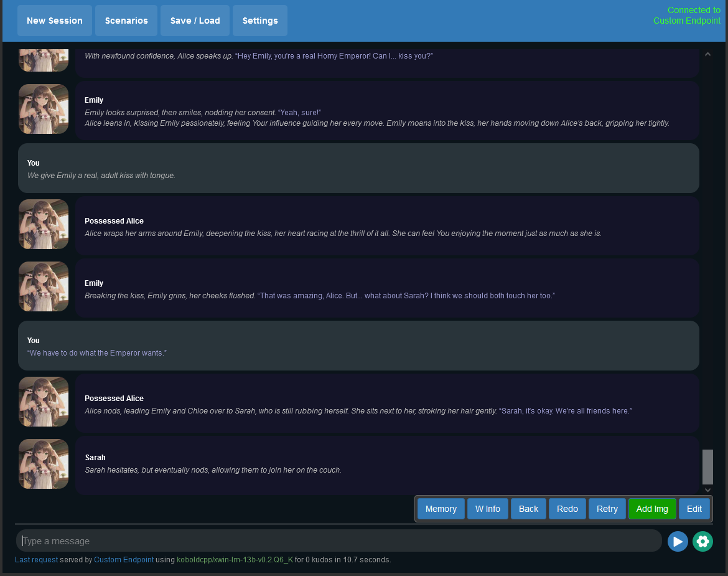728x576 pixels.
Task: Click the chat scrollbar thumb
Action: 707,466
